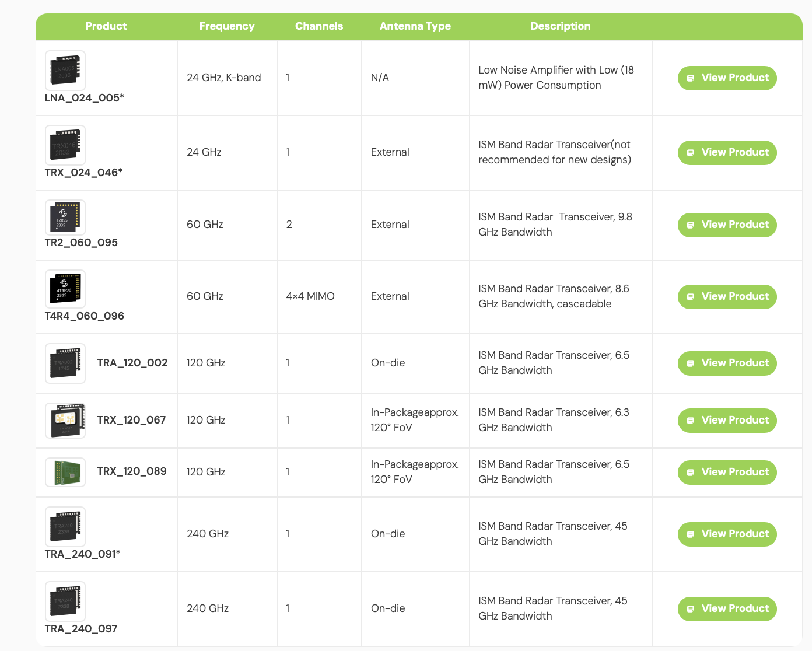Open the TRX_120_067 product name link

point(131,420)
